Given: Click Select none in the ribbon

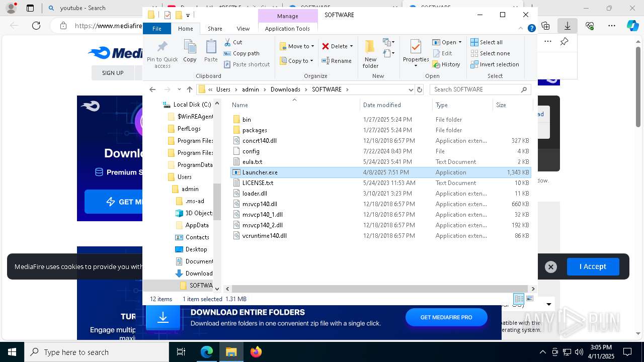Looking at the screenshot, I should pyautogui.click(x=490, y=53).
